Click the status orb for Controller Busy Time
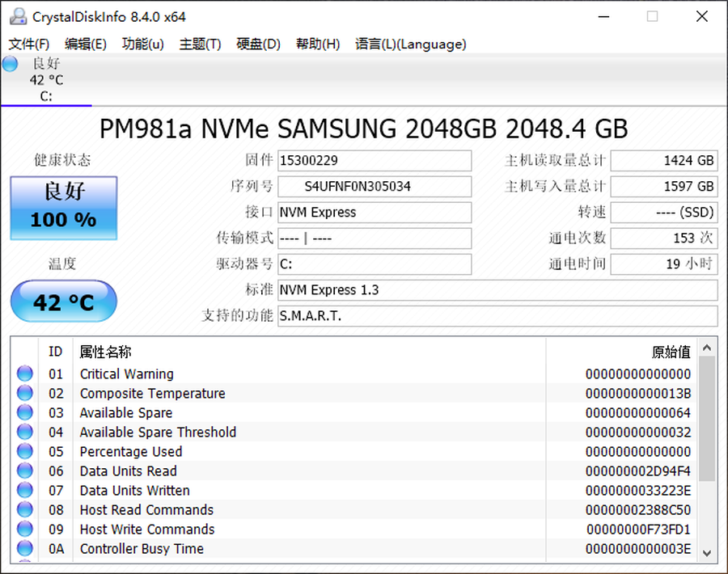The height and width of the screenshot is (574, 728). (x=25, y=548)
